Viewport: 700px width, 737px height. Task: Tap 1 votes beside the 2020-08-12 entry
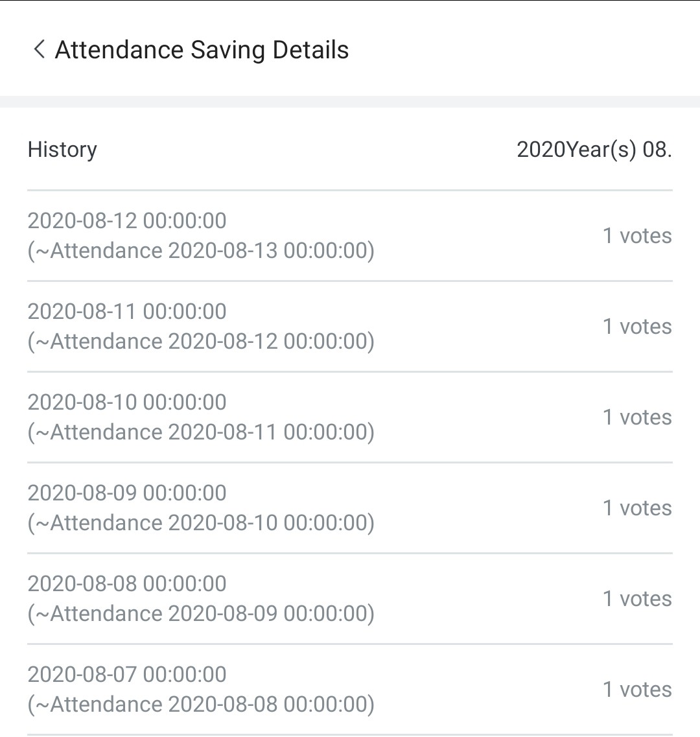[637, 235]
